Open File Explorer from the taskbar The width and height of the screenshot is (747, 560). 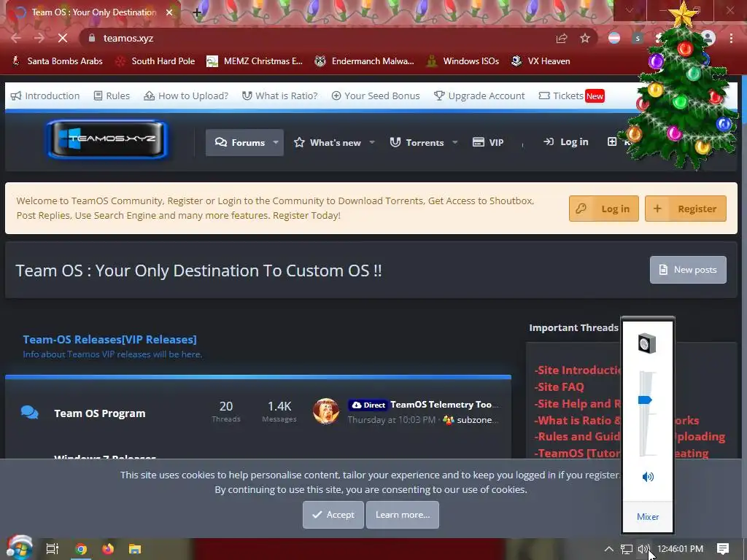[135, 549]
